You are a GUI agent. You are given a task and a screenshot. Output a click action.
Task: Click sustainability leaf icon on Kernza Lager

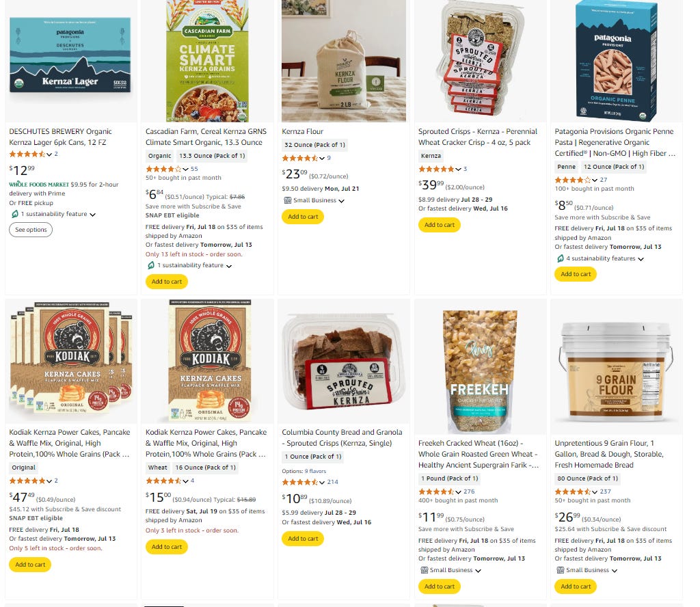click(x=15, y=214)
